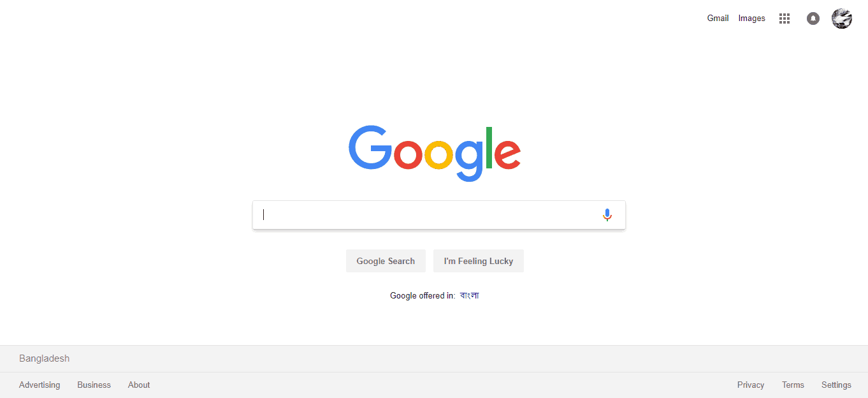Click the I'm Feeling Lucky button
The image size is (868, 398).
pos(479,261)
